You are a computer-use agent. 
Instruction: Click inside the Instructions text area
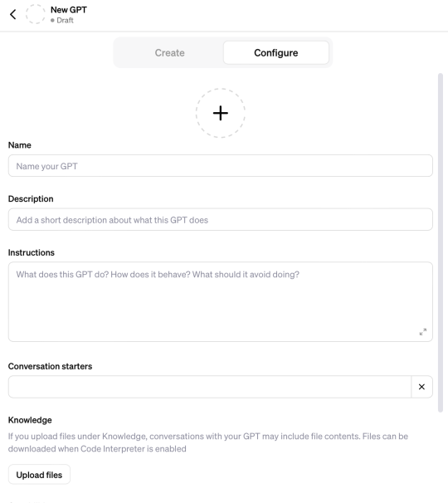[x=221, y=301]
